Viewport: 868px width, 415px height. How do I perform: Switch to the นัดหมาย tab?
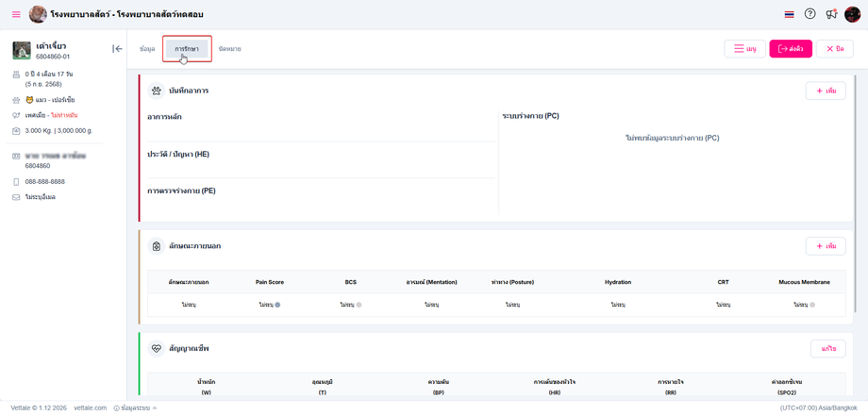229,49
